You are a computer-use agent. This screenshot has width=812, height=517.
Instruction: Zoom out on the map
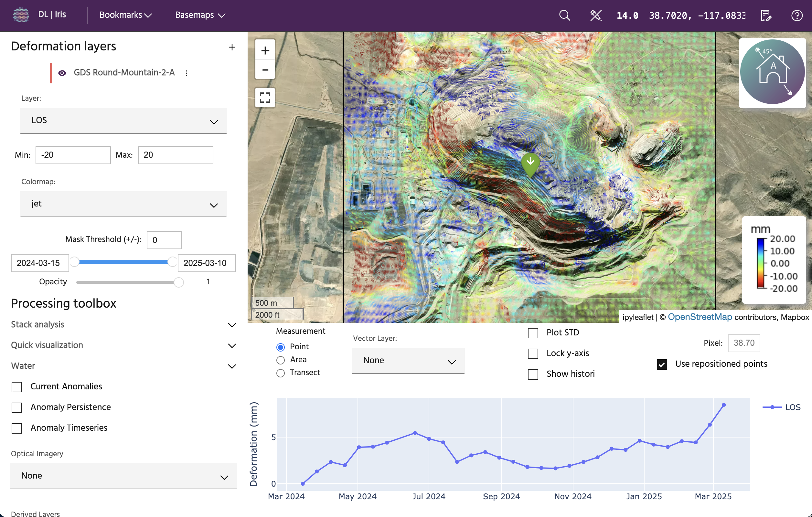pyautogui.click(x=265, y=70)
